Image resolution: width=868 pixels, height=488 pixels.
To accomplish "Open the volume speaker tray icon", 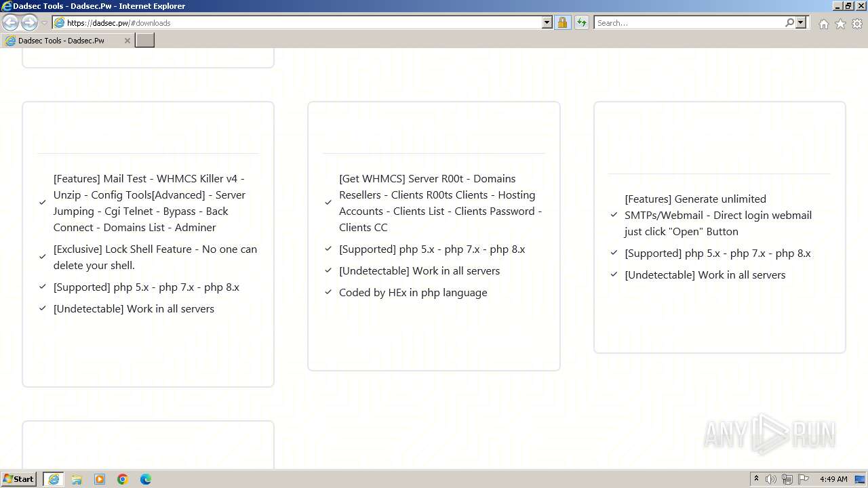I will pyautogui.click(x=771, y=479).
